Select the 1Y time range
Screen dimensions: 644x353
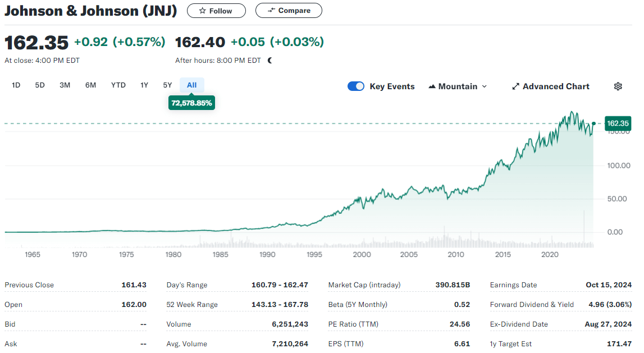(144, 85)
